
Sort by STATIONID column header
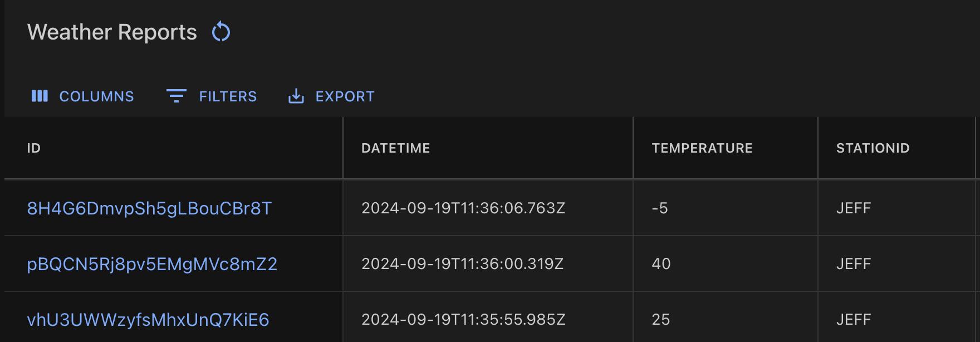coord(873,148)
